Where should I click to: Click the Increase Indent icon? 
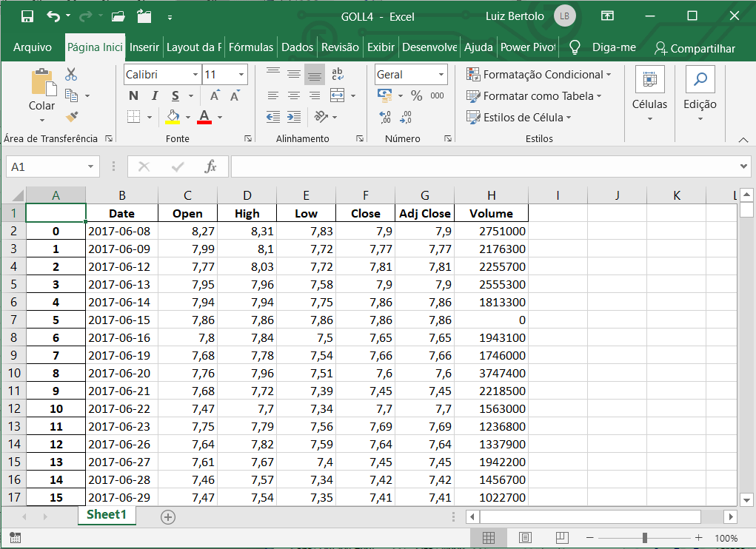(x=294, y=117)
